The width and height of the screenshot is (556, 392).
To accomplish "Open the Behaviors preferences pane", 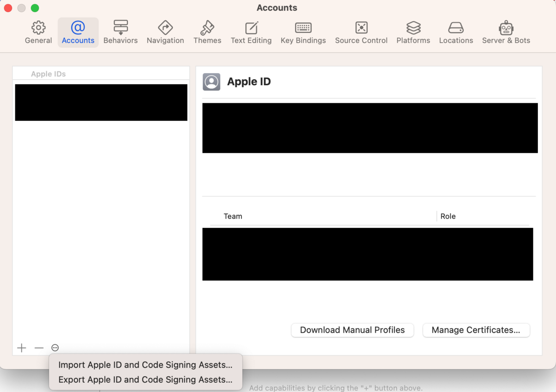I will (120, 32).
